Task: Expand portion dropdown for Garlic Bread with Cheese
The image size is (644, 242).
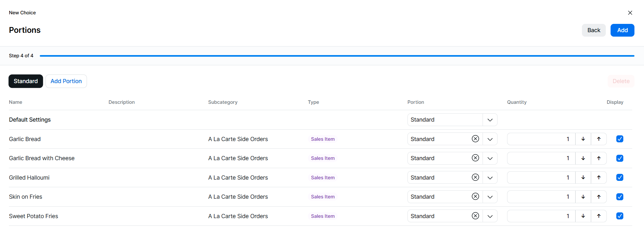Action: pos(490,158)
